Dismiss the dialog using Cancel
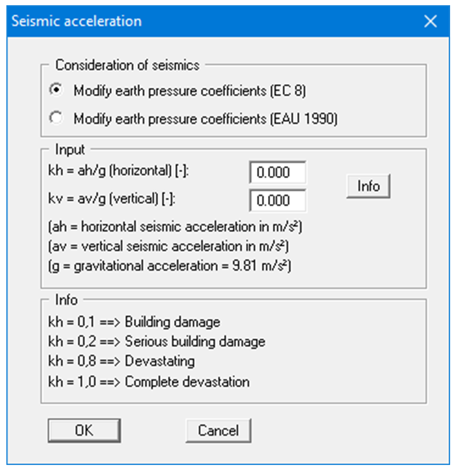453x476 pixels. click(218, 430)
